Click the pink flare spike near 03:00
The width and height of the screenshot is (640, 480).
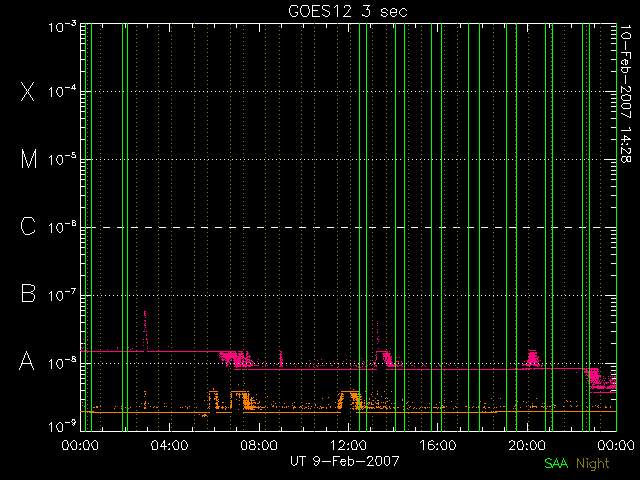pyautogui.click(x=145, y=331)
